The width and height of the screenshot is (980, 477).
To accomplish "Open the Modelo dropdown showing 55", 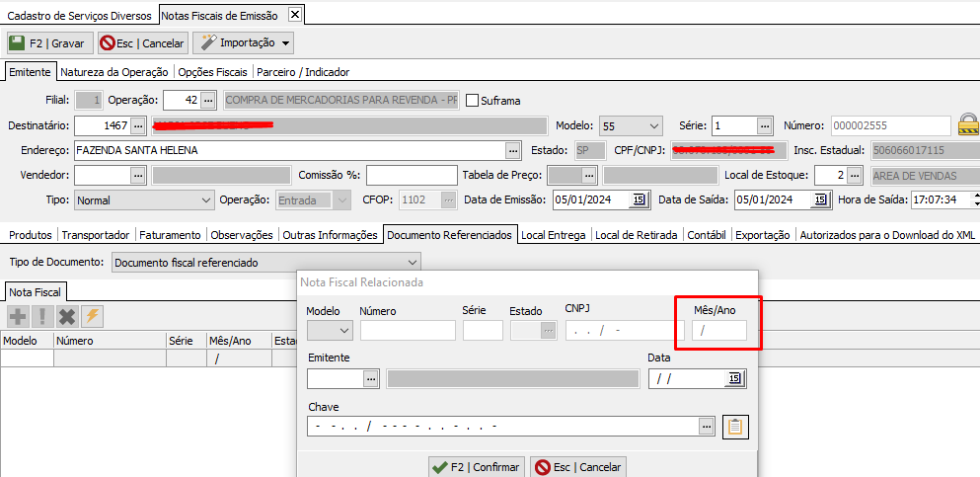I will [x=652, y=125].
